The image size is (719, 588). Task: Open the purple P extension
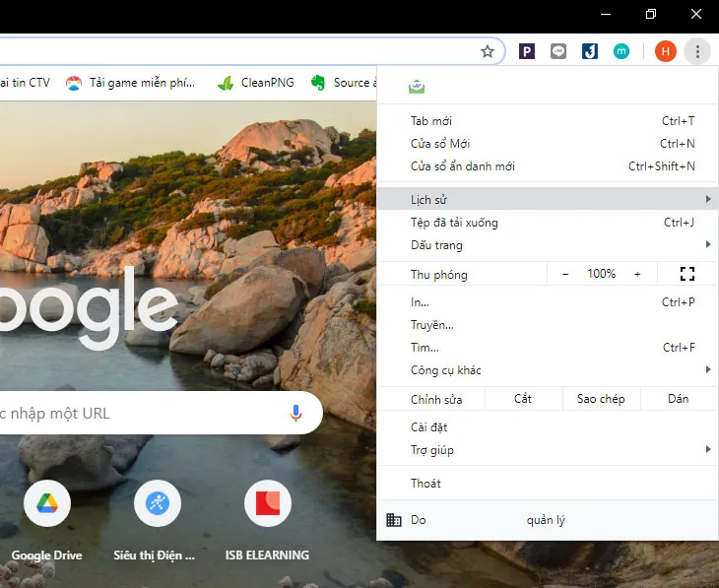(527, 51)
